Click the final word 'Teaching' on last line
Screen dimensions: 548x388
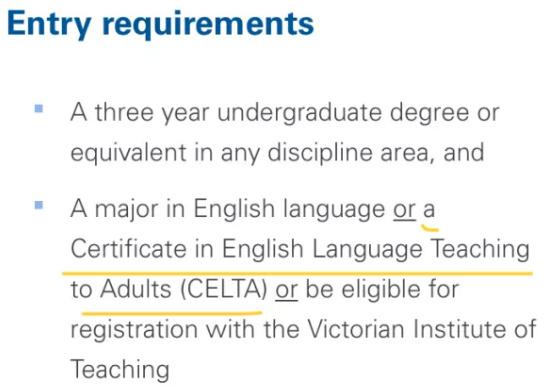120,370
